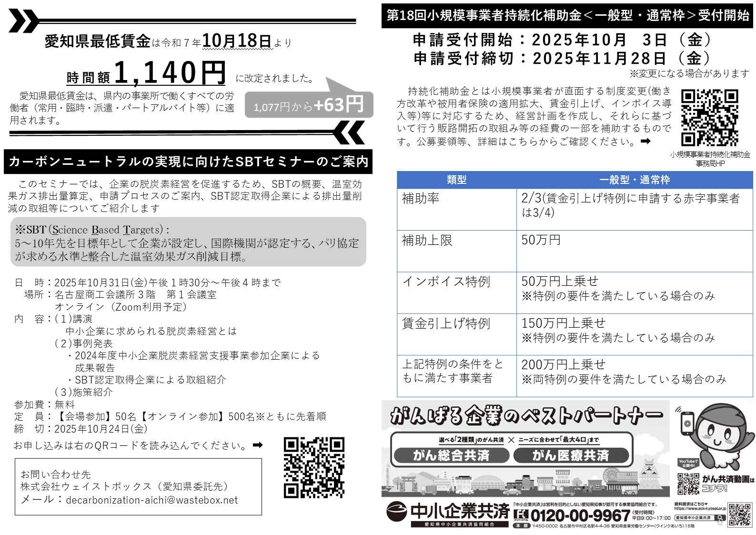Click the がん総合共済 pill button
The width and height of the screenshot is (756, 535).
(451, 456)
